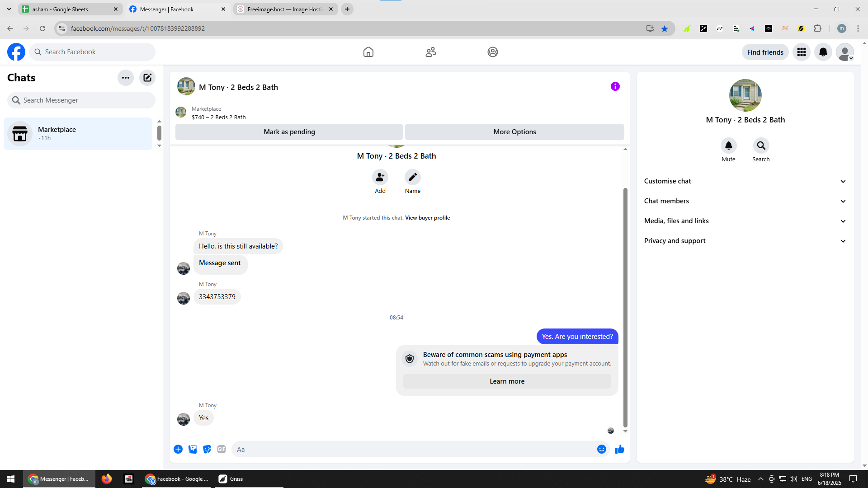Open the Firefox icon in the taskbar
This screenshot has height=488, width=868.
click(107, 479)
